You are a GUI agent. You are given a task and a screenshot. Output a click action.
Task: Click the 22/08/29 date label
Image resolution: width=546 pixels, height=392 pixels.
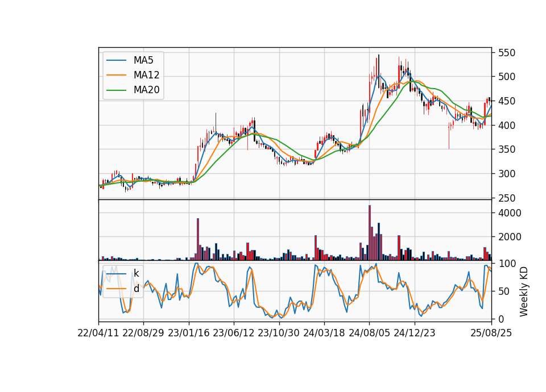tap(143, 333)
